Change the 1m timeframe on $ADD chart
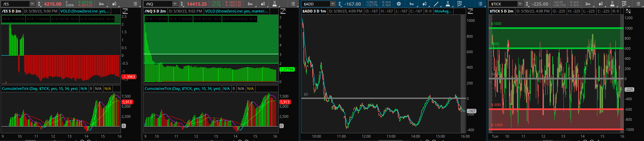 point(411,4)
